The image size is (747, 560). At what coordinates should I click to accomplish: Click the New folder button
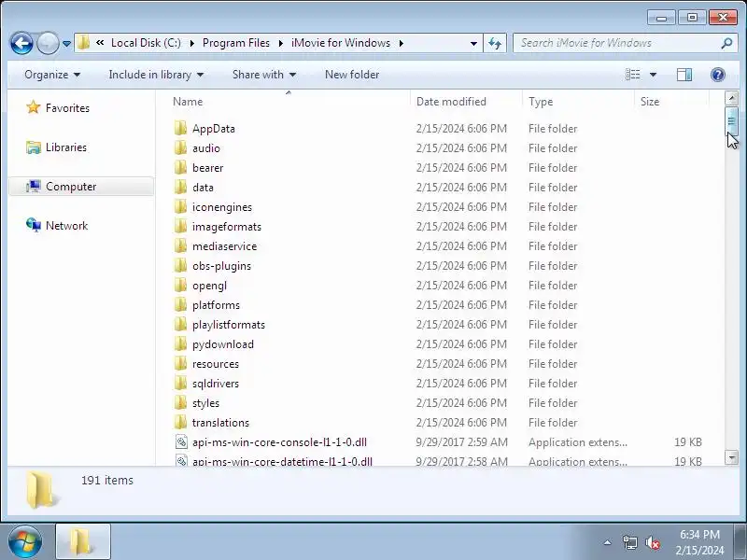click(x=352, y=75)
